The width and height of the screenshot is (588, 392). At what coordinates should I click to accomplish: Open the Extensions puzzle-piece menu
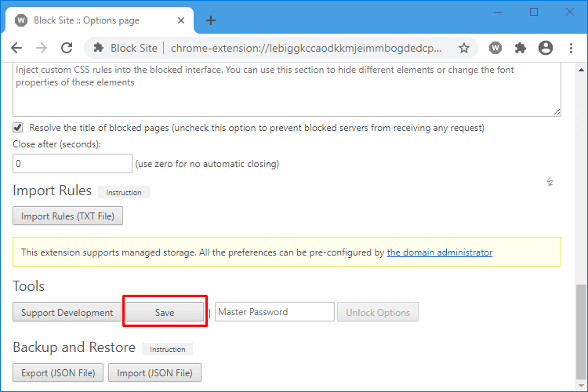click(x=520, y=48)
